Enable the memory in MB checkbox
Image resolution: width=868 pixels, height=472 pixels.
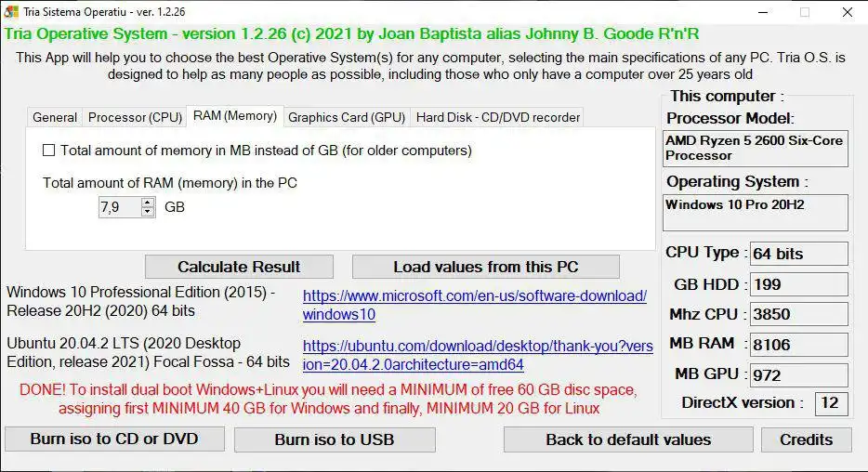click(x=49, y=151)
